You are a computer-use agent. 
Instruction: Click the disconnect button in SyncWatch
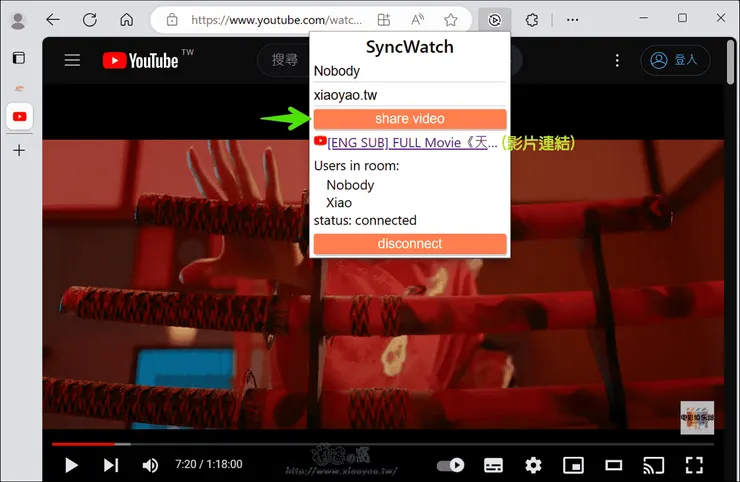[x=410, y=244]
